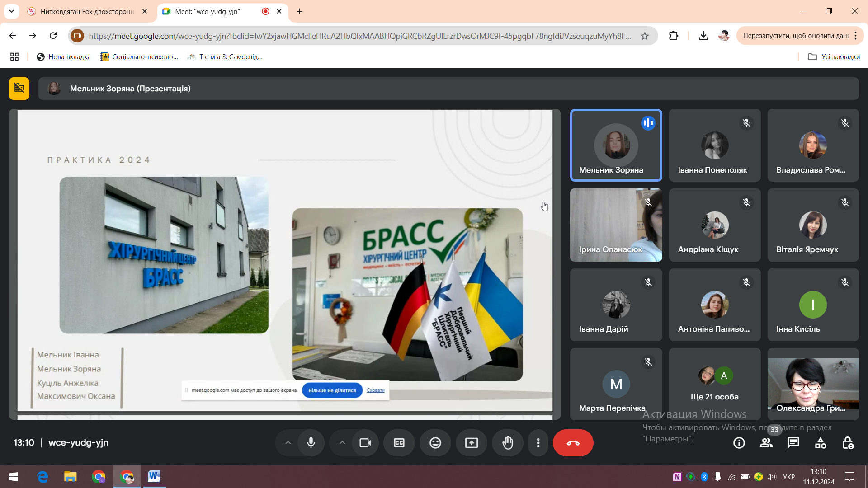Open more options three-dot menu
Viewport: 868px width, 488px height.
[x=538, y=443]
